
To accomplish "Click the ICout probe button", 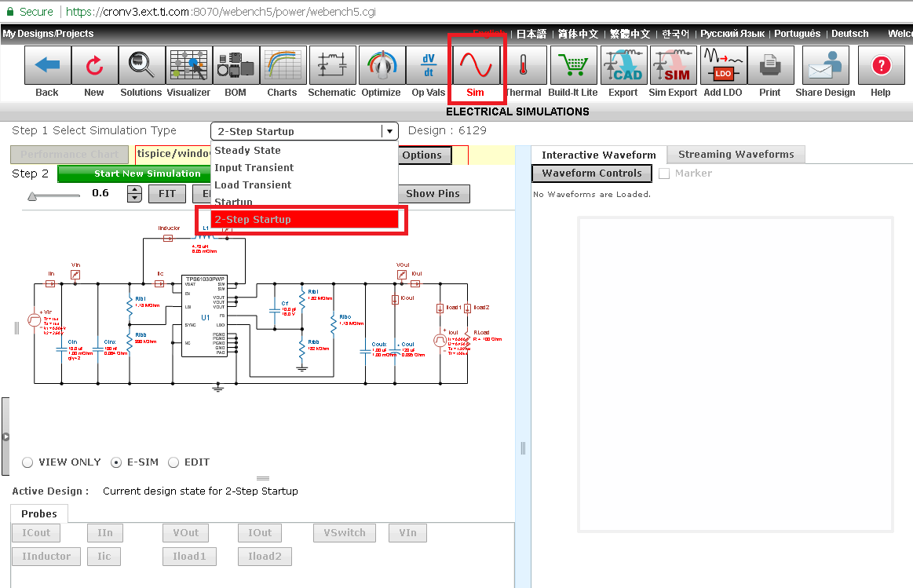I will [x=36, y=533].
